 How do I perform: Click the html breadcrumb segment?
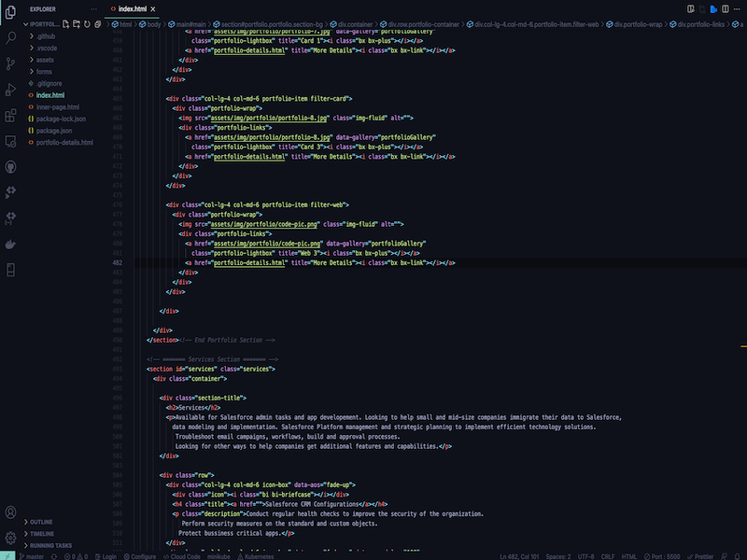[122, 24]
